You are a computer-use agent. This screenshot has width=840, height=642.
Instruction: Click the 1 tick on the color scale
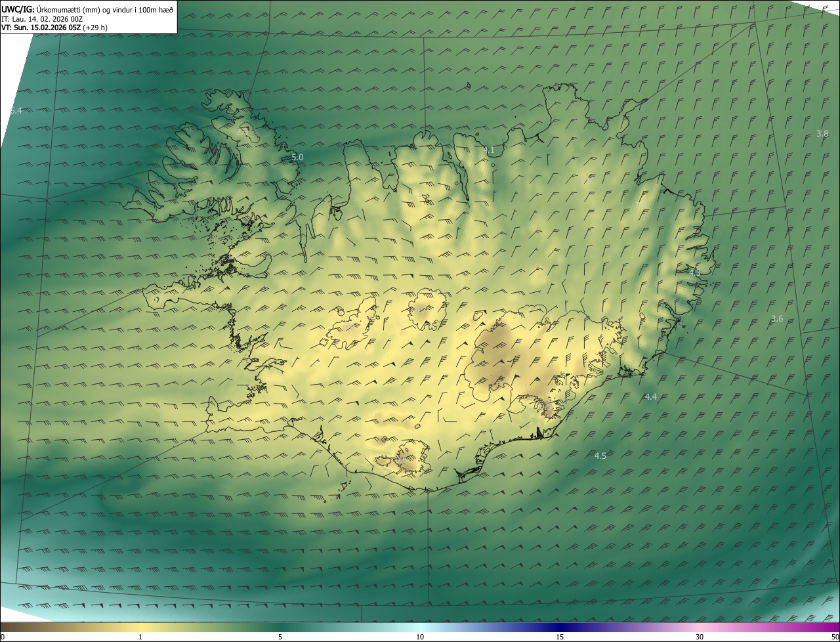click(140, 637)
